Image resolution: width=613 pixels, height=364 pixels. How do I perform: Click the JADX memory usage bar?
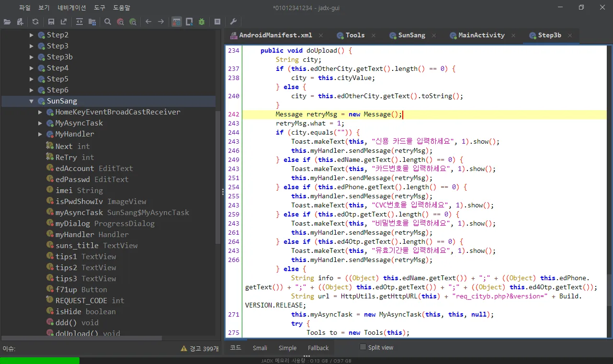click(306, 361)
